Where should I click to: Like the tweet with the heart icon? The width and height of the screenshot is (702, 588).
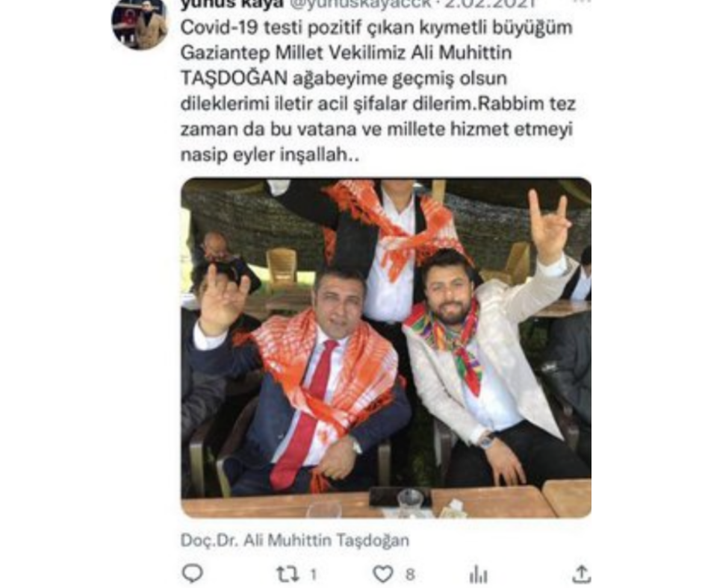tap(383, 574)
